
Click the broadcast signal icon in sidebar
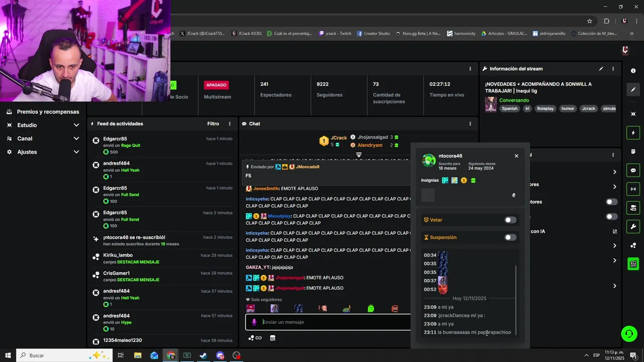(x=633, y=189)
